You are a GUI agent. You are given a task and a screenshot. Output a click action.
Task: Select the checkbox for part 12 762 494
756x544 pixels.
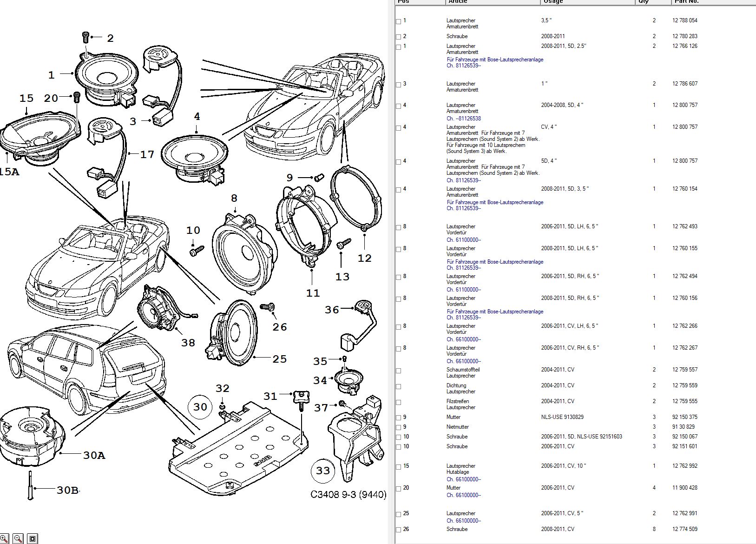coord(398,277)
